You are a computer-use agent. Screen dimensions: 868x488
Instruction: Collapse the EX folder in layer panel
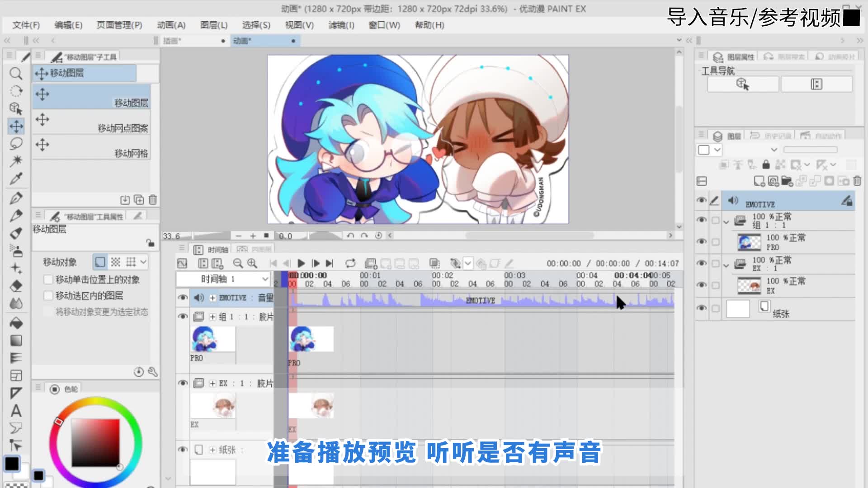[x=726, y=265]
